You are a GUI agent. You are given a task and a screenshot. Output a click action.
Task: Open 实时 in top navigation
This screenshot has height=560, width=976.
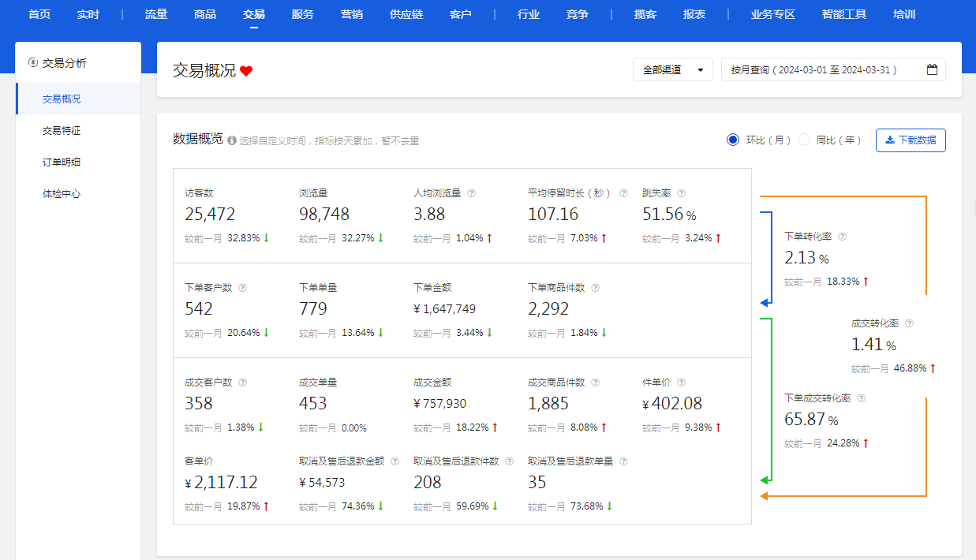[x=88, y=14]
